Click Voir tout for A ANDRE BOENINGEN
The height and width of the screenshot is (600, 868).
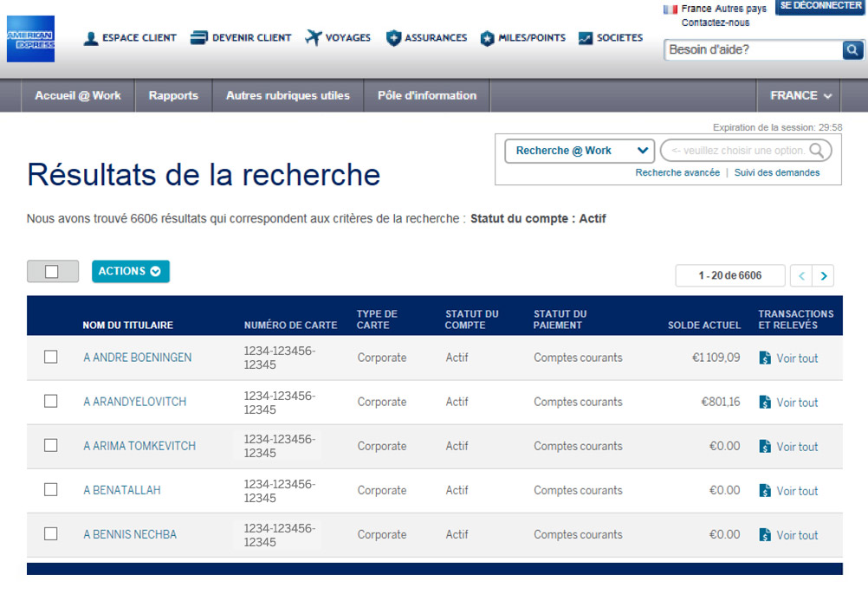797,358
